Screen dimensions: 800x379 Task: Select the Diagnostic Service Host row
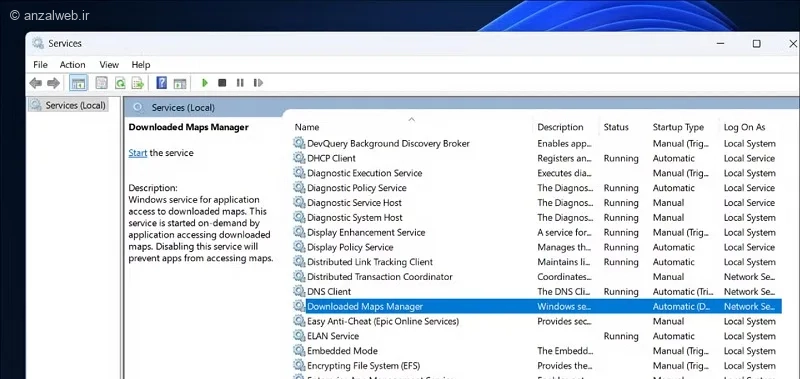(537, 203)
